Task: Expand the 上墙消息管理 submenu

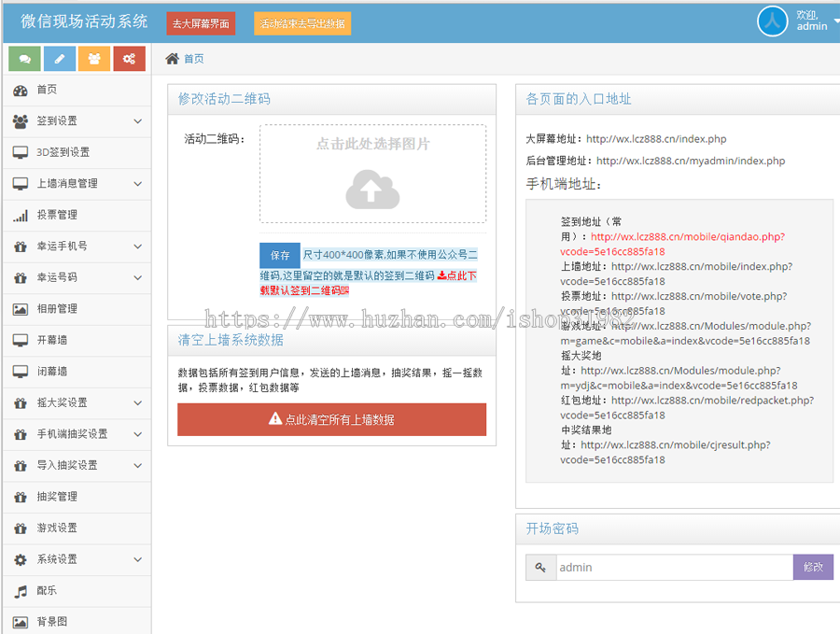Action: 137,184
